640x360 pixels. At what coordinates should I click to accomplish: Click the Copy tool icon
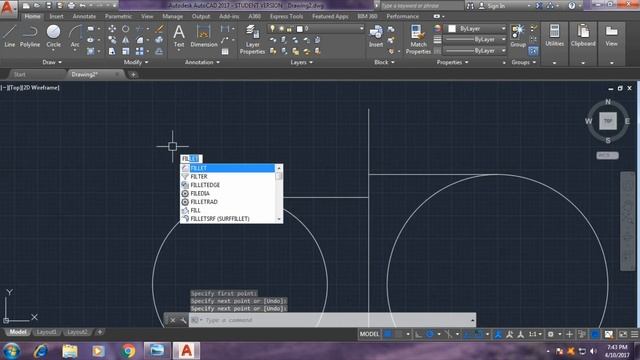click(112, 40)
